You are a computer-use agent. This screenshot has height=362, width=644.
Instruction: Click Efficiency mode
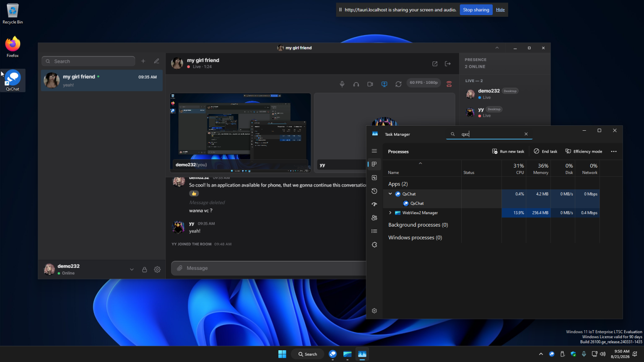pyautogui.click(x=584, y=151)
